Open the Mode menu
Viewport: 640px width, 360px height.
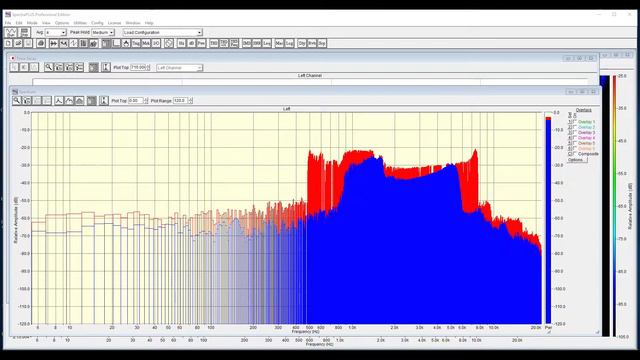[x=32, y=23]
